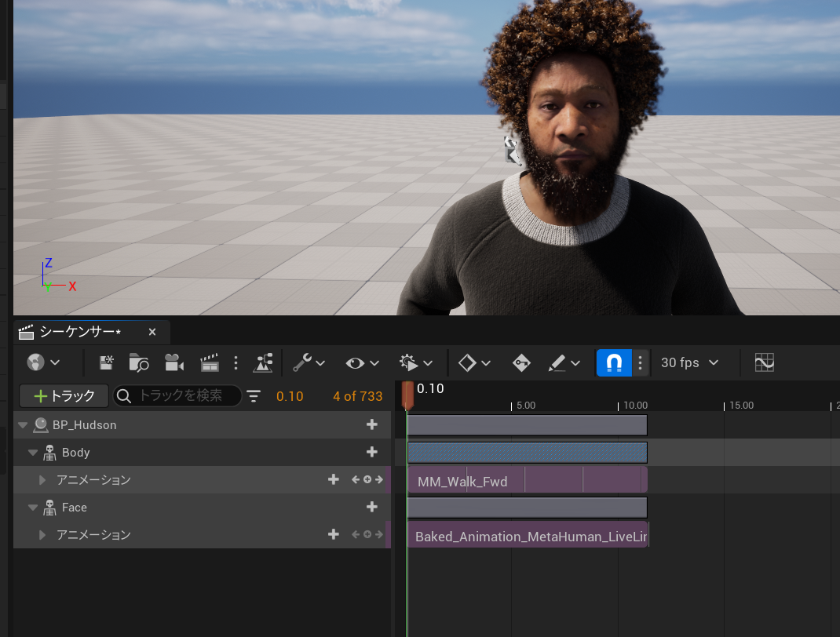Click the track filter icon
The image size is (840, 637).
(x=254, y=396)
